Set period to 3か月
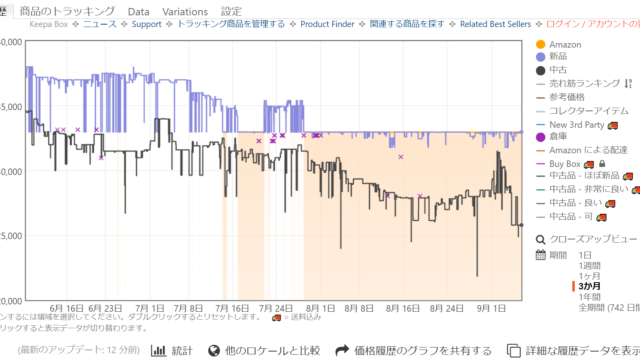Viewport: 640px width, 360px height. pyautogui.click(x=589, y=287)
